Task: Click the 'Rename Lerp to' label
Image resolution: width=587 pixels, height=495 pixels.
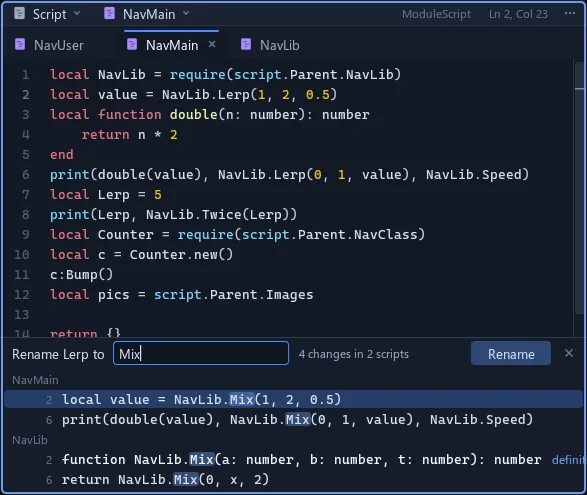Action: [x=58, y=354]
